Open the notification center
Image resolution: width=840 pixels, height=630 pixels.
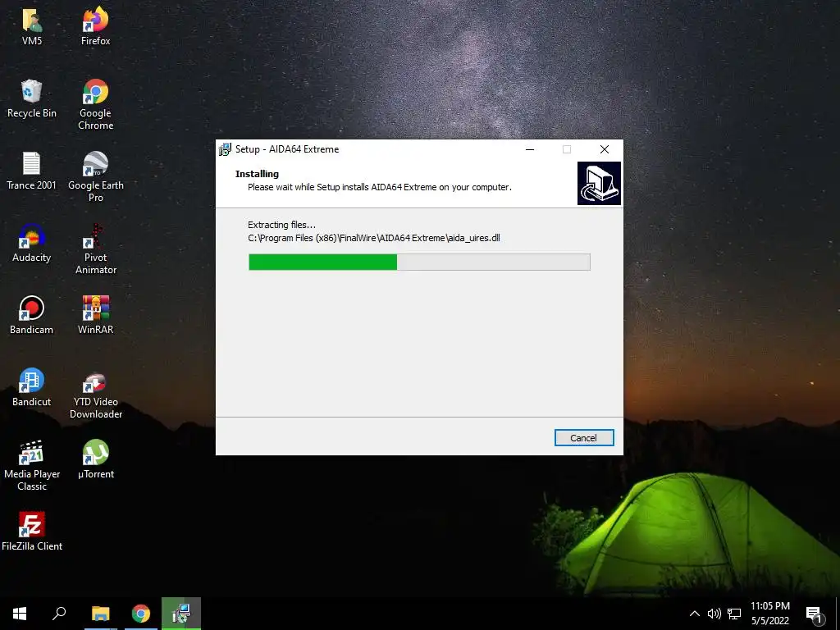815,614
